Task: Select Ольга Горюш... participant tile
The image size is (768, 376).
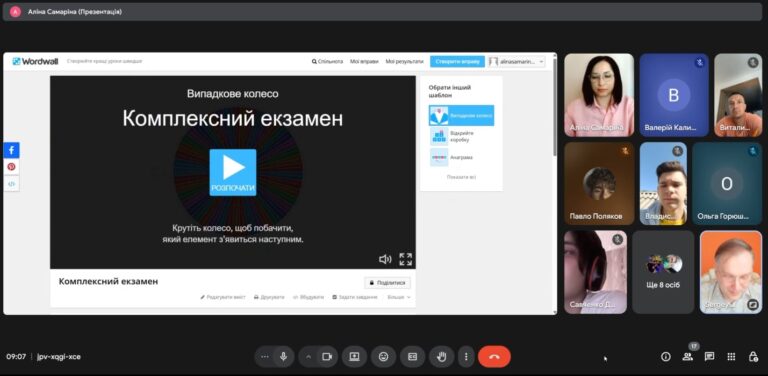Action: click(x=727, y=184)
